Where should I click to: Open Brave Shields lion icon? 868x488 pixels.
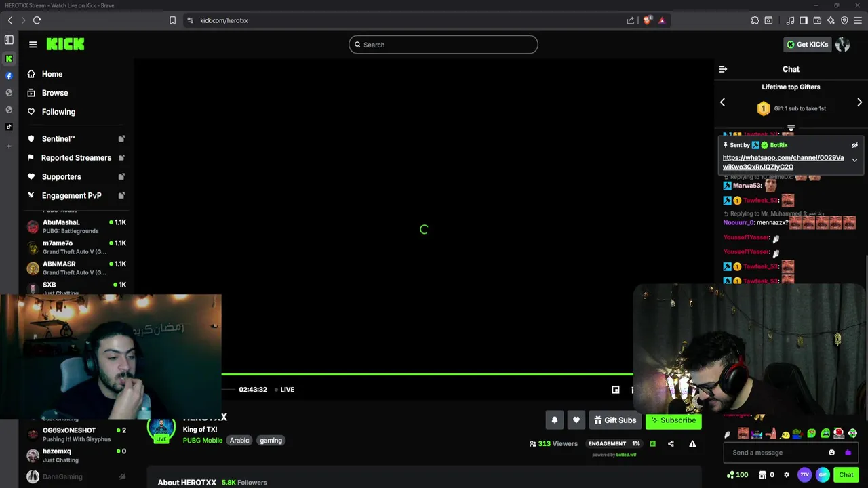tap(648, 20)
